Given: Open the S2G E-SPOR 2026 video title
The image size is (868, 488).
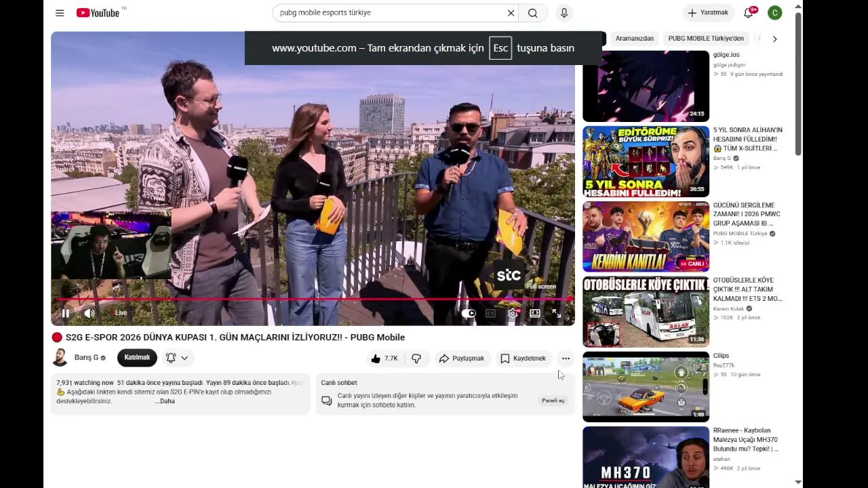Looking at the screenshot, I should point(235,338).
